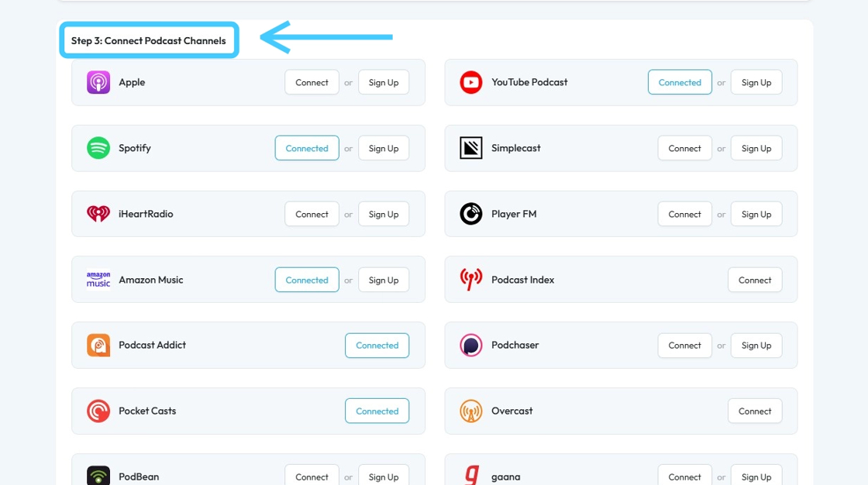Click the iHeartRadio label text
This screenshot has width=868, height=485.
[x=146, y=214]
